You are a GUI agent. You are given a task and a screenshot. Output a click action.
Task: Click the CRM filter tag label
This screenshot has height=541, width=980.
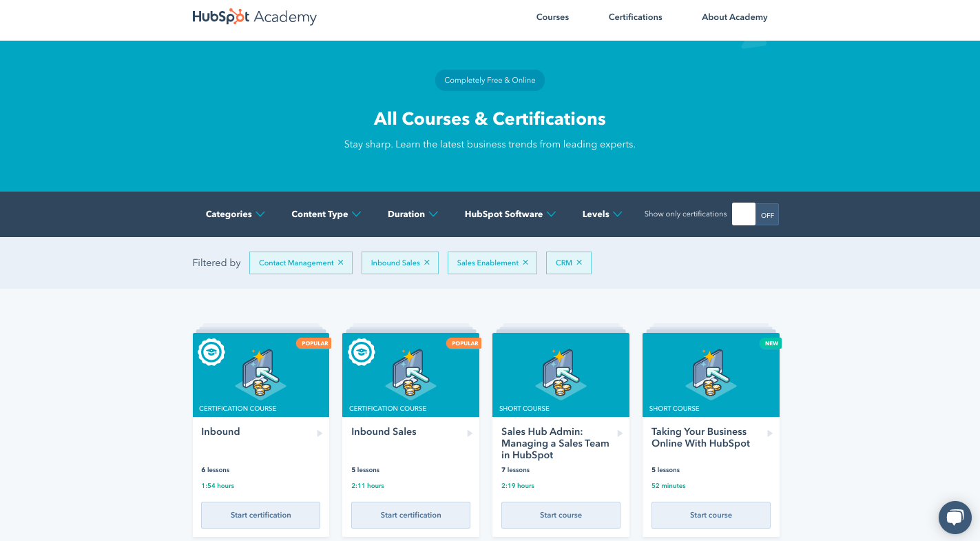point(564,263)
